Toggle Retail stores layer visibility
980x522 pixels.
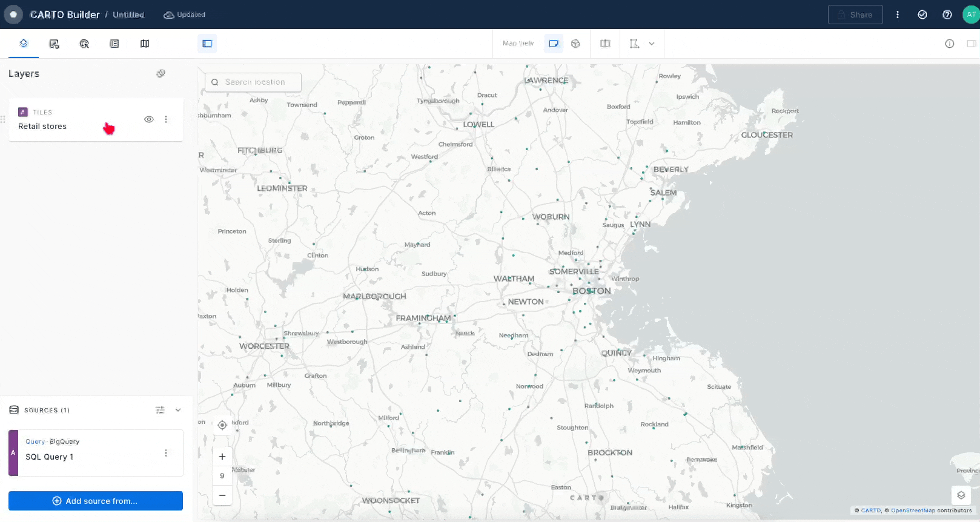(149, 119)
